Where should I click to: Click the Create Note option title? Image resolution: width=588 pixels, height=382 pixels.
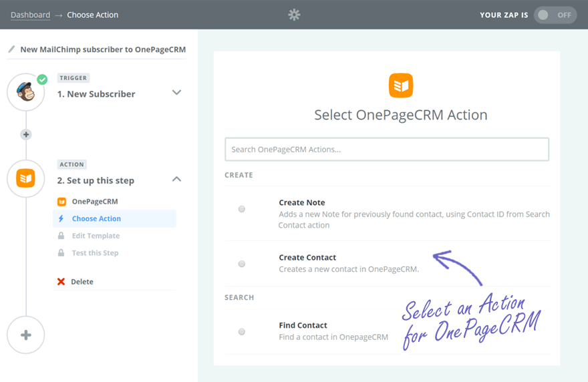(302, 202)
